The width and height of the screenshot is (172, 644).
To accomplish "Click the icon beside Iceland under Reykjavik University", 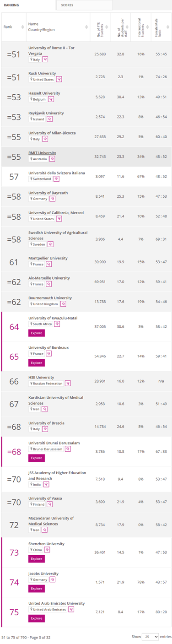I will [x=50, y=119].
